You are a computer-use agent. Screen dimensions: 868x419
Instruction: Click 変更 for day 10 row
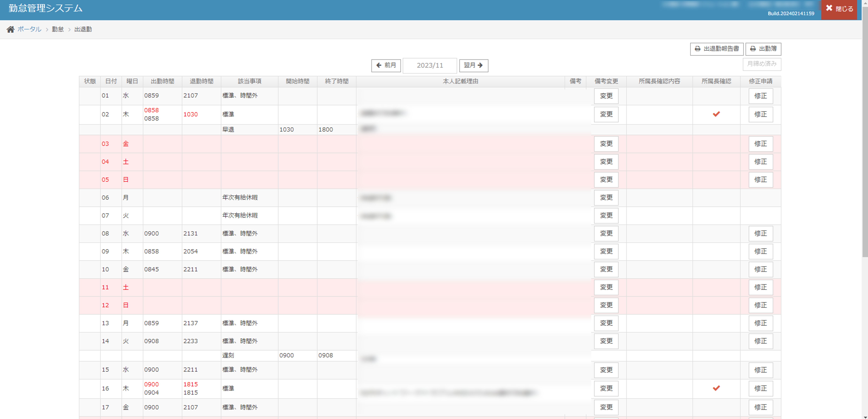[606, 269]
